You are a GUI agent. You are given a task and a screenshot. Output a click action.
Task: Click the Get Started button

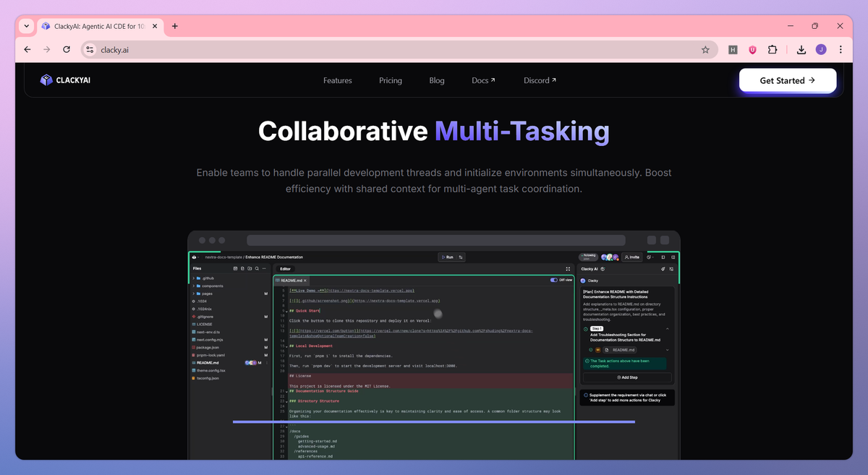[x=788, y=80]
